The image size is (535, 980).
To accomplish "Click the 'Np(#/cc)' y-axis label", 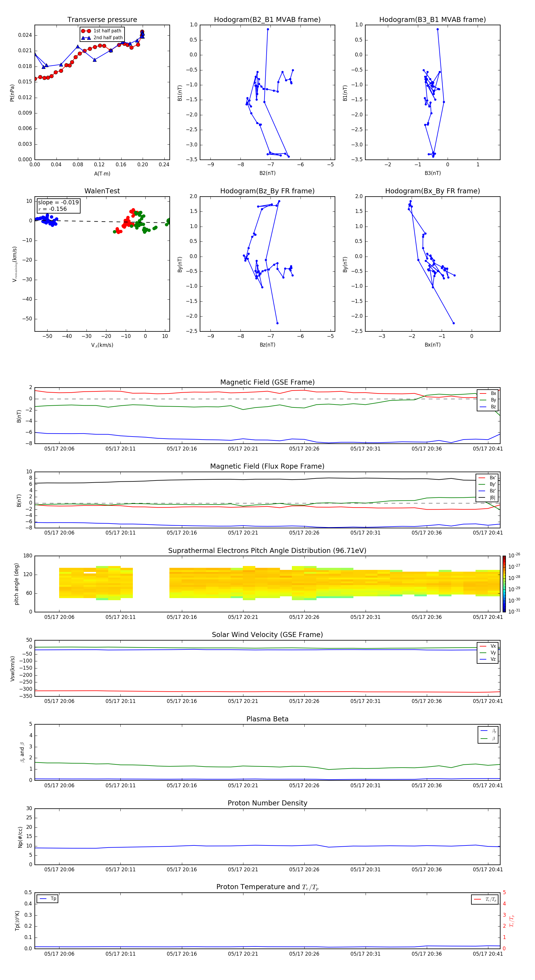I will pos(20,837).
